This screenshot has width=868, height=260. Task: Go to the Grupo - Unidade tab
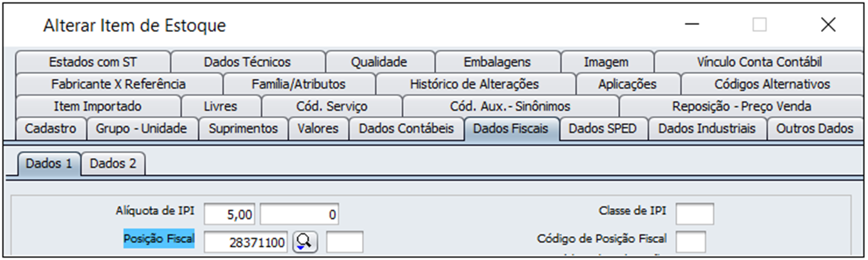pos(142,128)
